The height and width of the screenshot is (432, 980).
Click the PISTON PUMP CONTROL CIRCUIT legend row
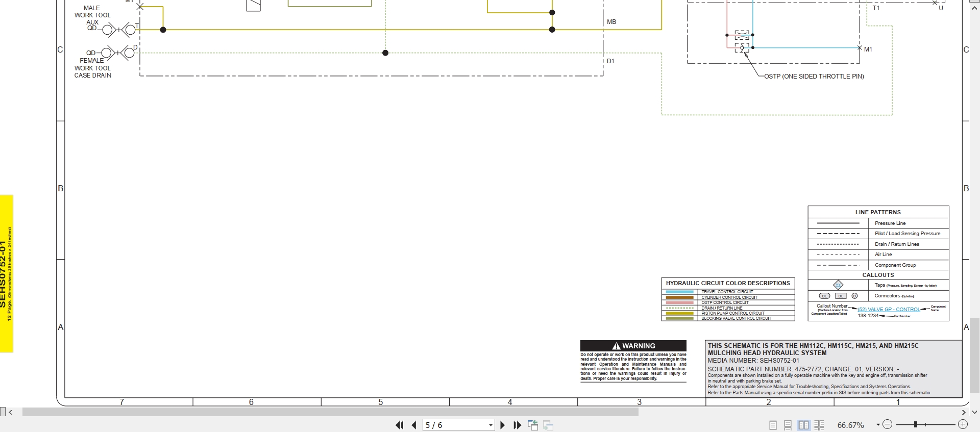click(728, 313)
